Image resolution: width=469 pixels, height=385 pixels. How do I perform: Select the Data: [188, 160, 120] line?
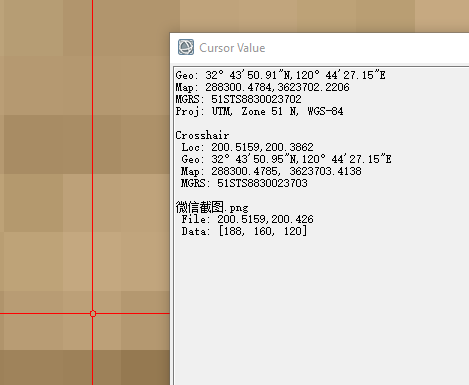(x=244, y=231)
